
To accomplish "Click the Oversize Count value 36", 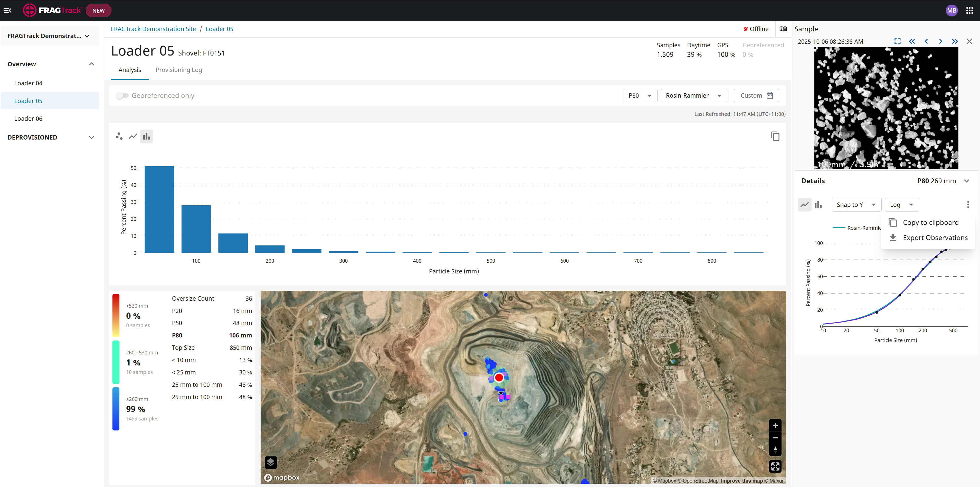I will tap(249, 299).
